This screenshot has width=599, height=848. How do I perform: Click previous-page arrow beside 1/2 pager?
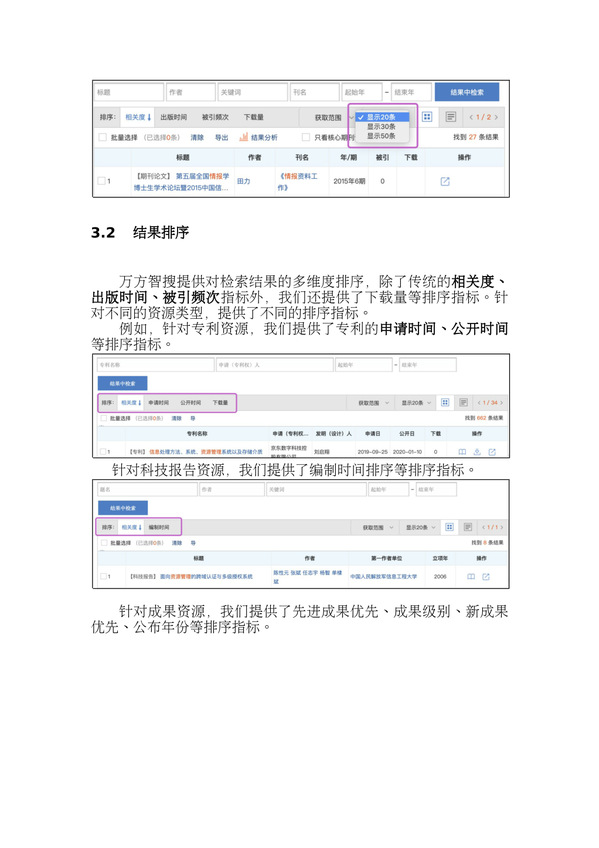[471, 117]
